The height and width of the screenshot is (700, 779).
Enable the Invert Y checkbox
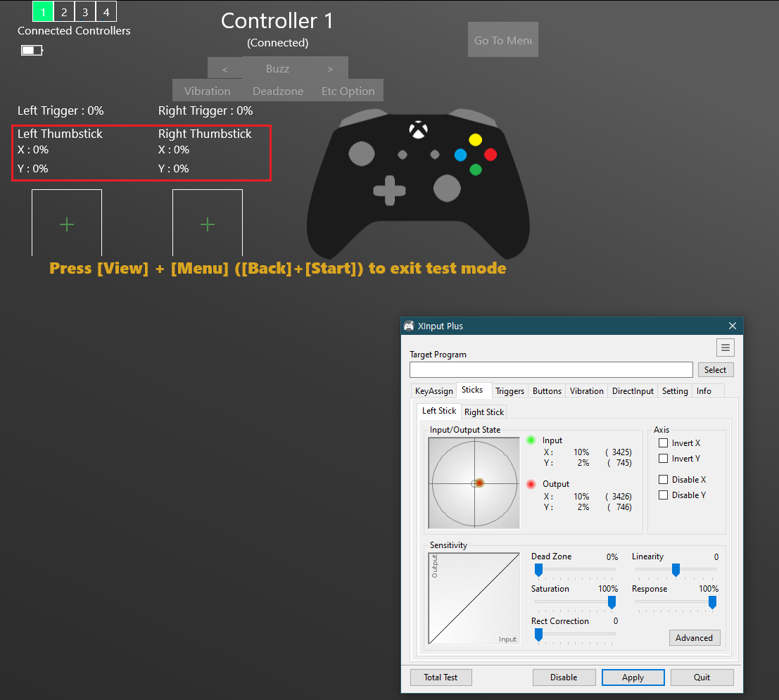click(663, 458)
